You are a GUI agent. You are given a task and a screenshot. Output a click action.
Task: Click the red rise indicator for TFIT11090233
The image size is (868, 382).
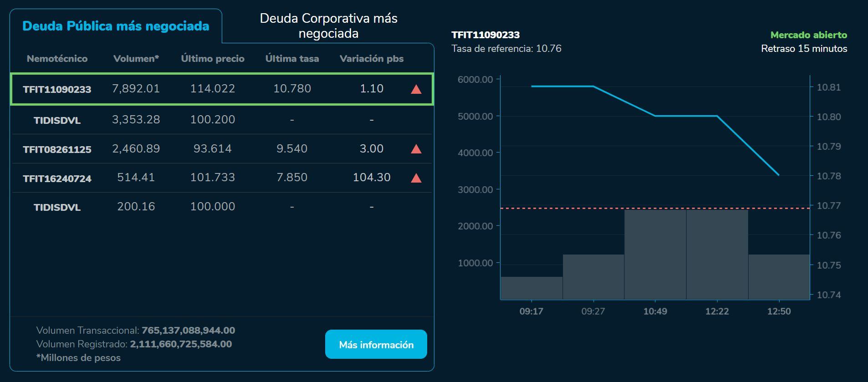click(x=416, y=88)
